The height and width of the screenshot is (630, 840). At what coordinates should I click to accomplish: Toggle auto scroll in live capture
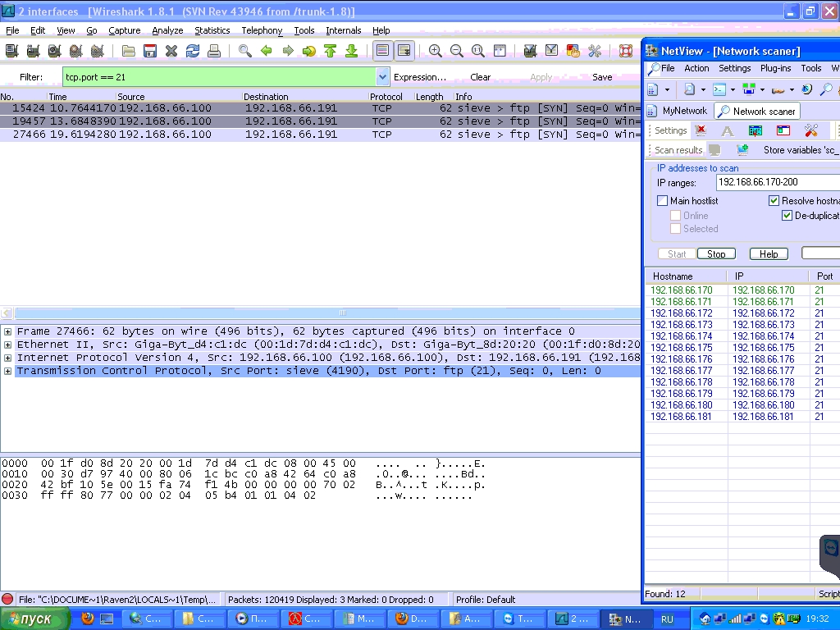pyautogui.click(x=404, y=51)
